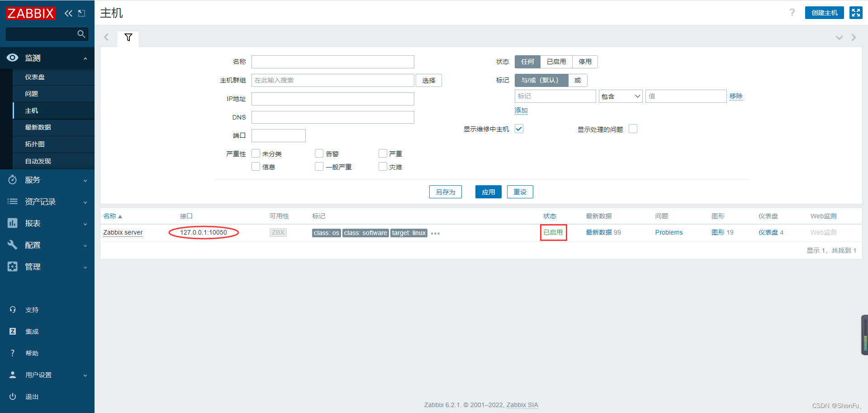Uncheck 显示维修中主机 checkbox
This screenshot has width=868, height=413.
519,129
